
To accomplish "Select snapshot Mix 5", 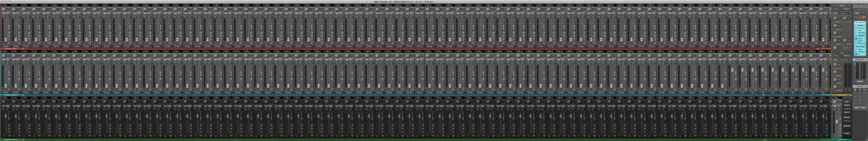I will [x=860, y=72].
